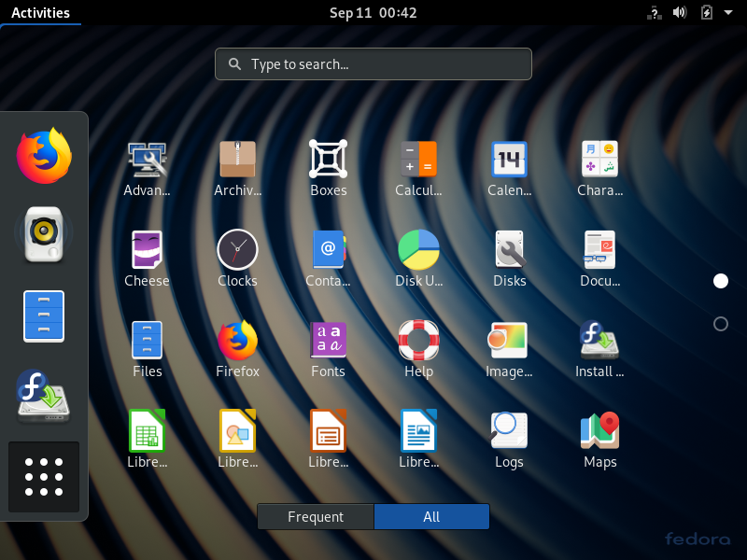Toggle the Show Applications grid button
Image resolution: width=747 pixels, height=560 pixels.
(44, 477)
